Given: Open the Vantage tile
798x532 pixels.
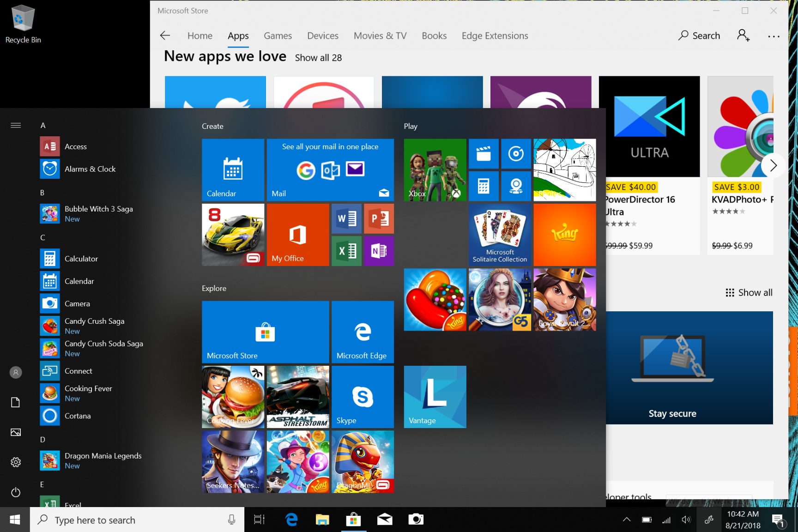Looking at the screenshot, I should [x=435, y=397].
